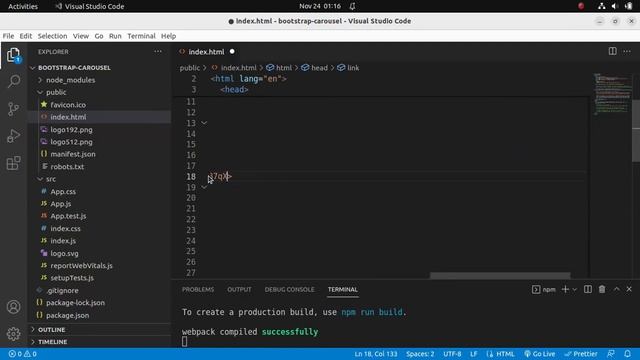Click Spaces: 2 indentation setting
Image resolution: width=640 pixels, height=360 pixels.
point(420,354)
